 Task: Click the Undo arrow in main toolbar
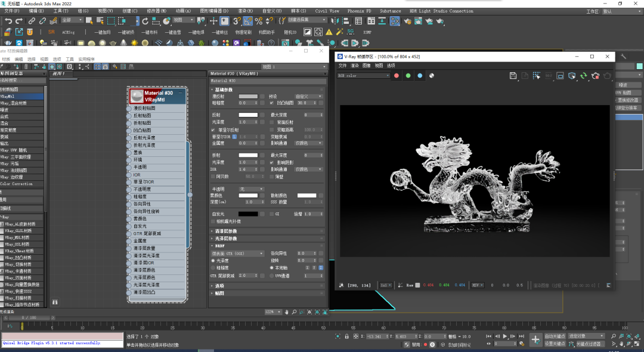click(8, 21)
